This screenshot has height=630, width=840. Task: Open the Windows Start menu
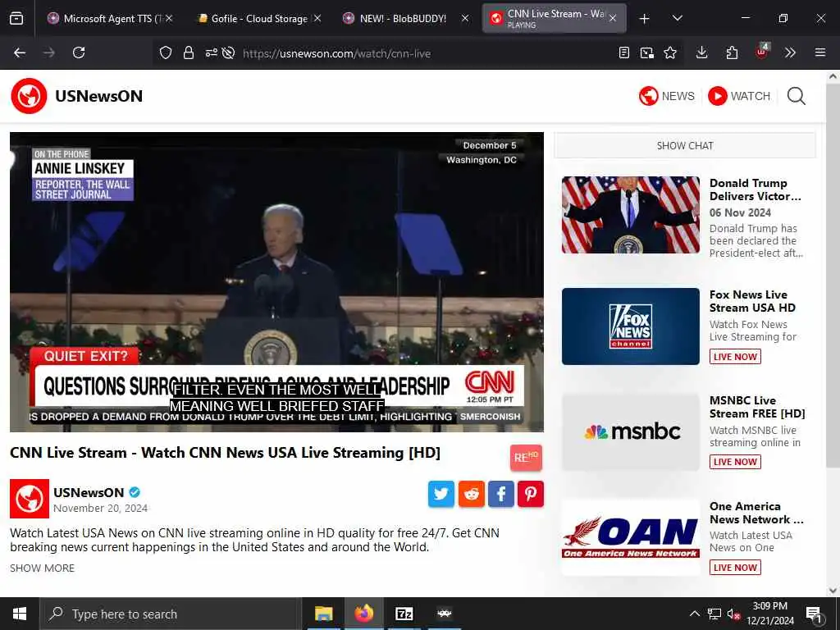point(20,614)
